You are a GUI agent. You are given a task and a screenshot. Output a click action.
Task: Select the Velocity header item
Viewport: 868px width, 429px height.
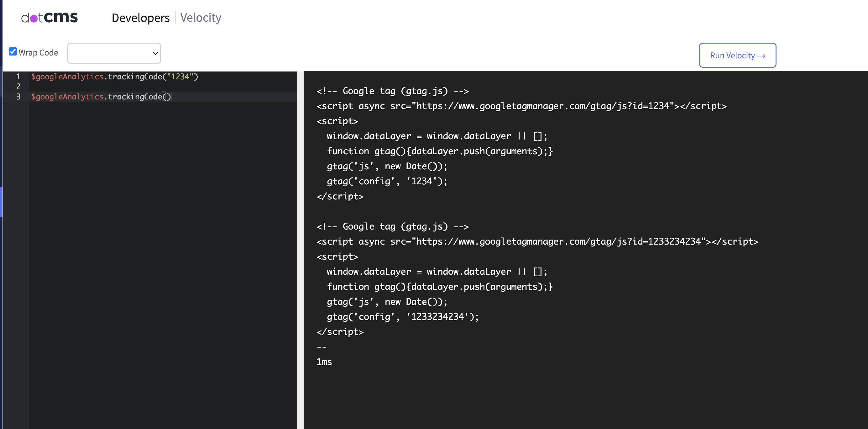(x=201, y=18)
